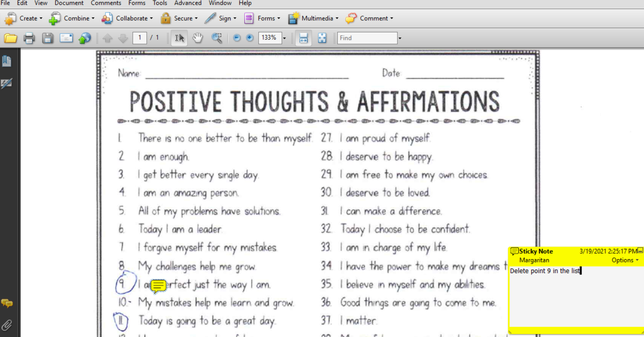Click the Sticky Note header icon
Screen dimensions: 644x337
(x=514, y=251)
